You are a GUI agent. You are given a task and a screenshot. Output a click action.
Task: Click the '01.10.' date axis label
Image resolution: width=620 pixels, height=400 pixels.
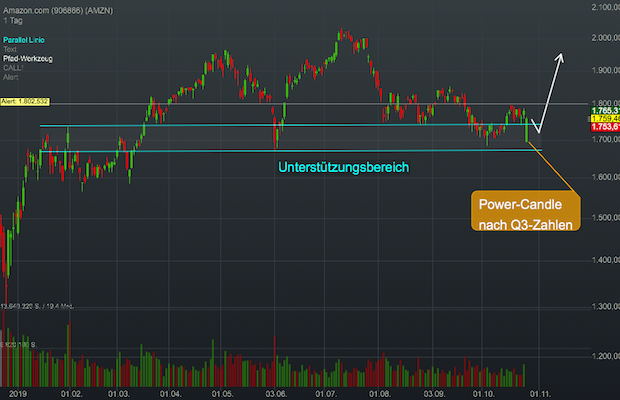pyautogui.click(x=484, y=394)
